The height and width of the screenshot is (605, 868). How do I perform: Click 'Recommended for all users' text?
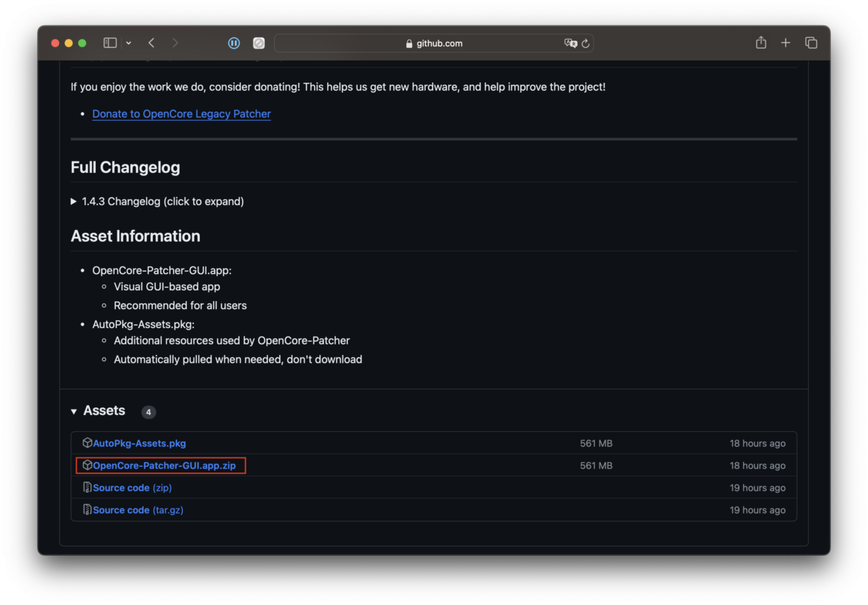(x=180, y=305)
